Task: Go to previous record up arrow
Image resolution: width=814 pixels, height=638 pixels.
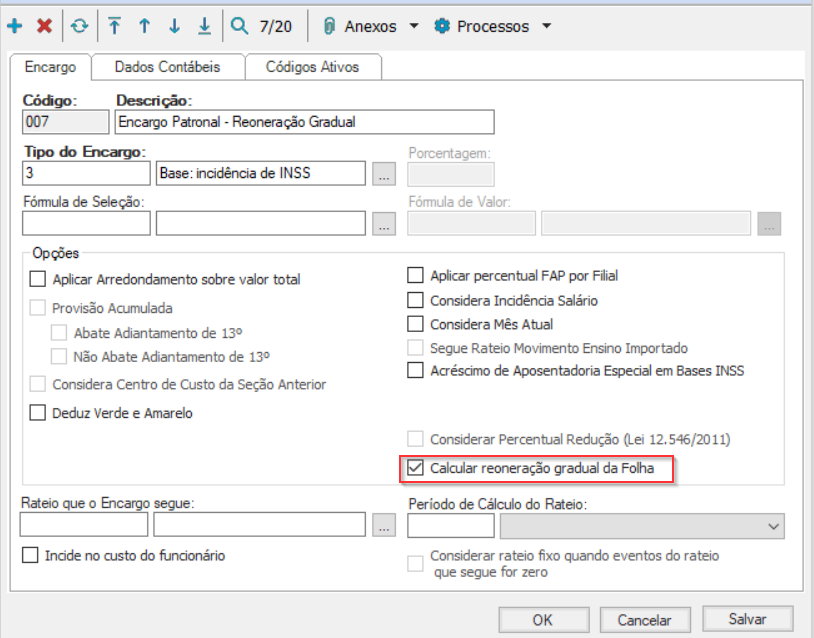Action: click(x=144, y=26)
